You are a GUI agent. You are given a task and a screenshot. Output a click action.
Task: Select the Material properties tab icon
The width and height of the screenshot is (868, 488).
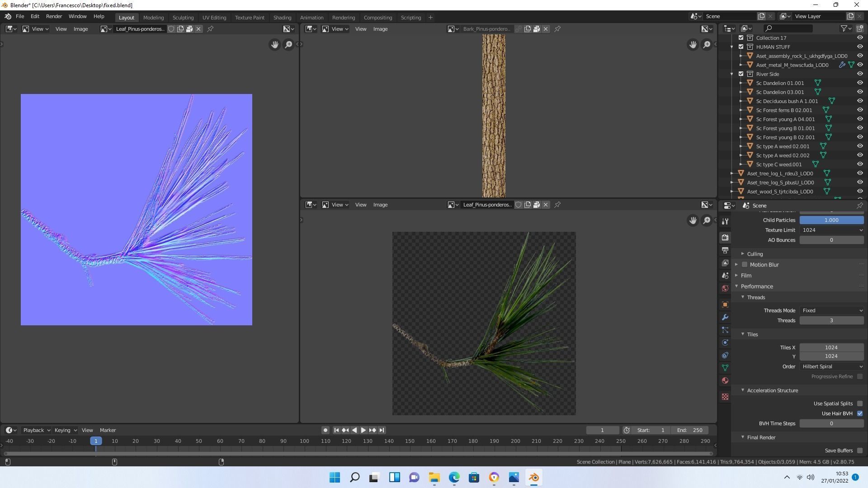[x=725, y=380]
